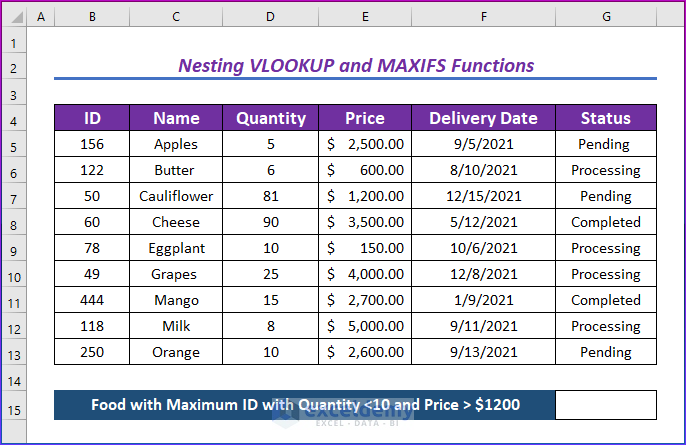
Task: Click the 'Delivery Date' header cell
Action: point(483,118)
